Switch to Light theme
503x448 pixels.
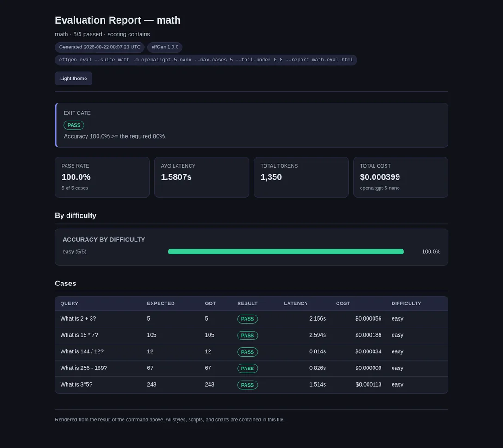click(74, 78)
